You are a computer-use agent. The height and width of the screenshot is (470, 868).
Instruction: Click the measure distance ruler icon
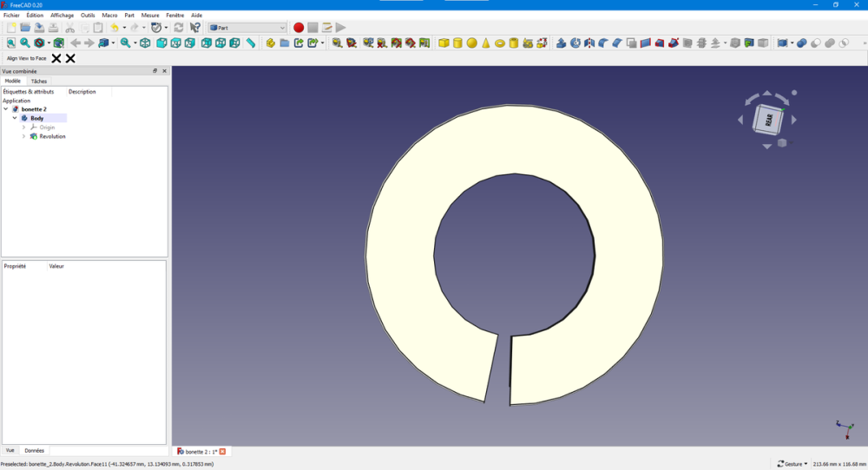coord(251,42)
